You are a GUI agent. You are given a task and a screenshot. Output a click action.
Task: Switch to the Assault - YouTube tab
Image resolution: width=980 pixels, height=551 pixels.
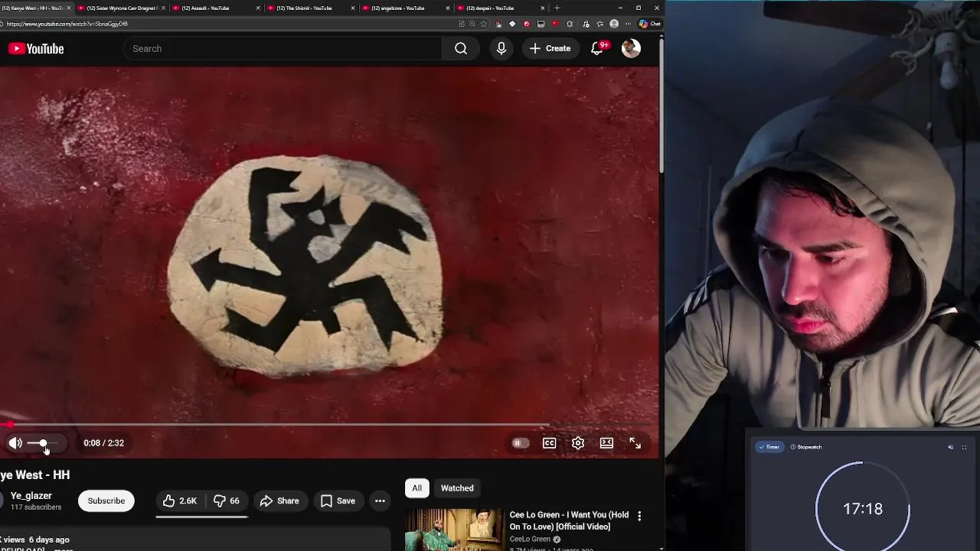(x=216, y=8)
